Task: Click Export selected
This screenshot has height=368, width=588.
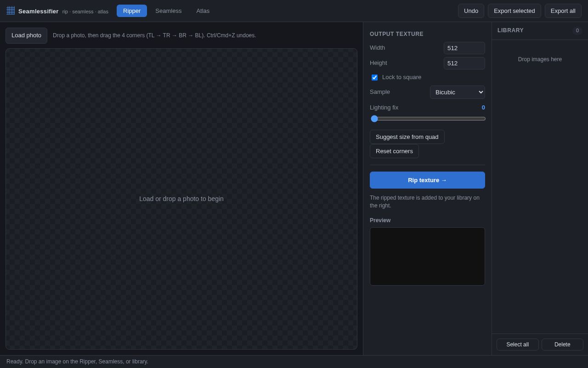Action: (x=514, y=11)
